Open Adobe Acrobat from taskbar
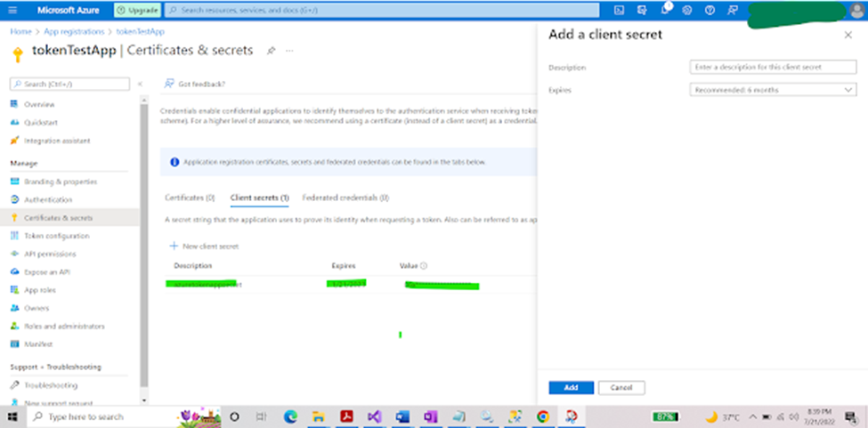 [x=346, y=416]
